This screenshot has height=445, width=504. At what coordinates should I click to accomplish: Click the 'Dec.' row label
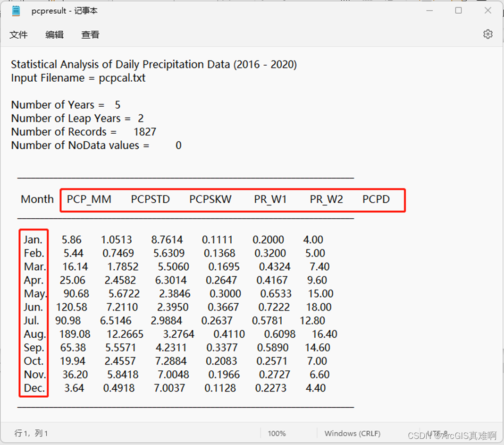tap(34, 388)
